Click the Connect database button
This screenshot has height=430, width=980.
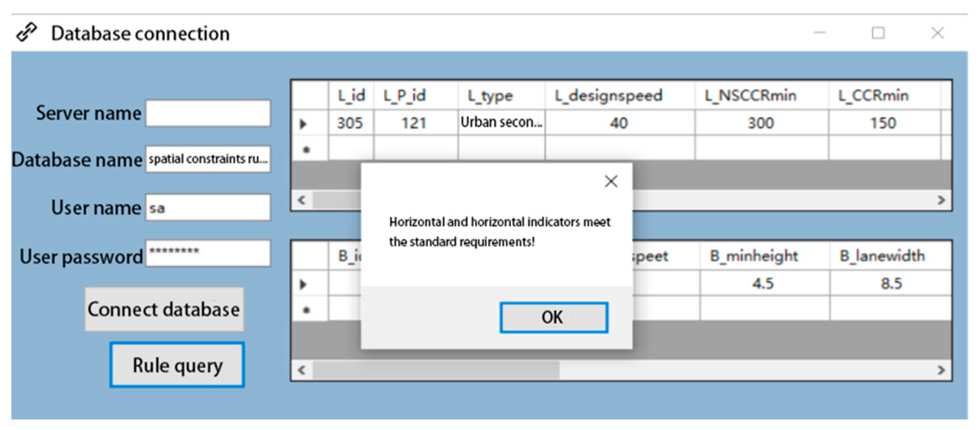164,309
